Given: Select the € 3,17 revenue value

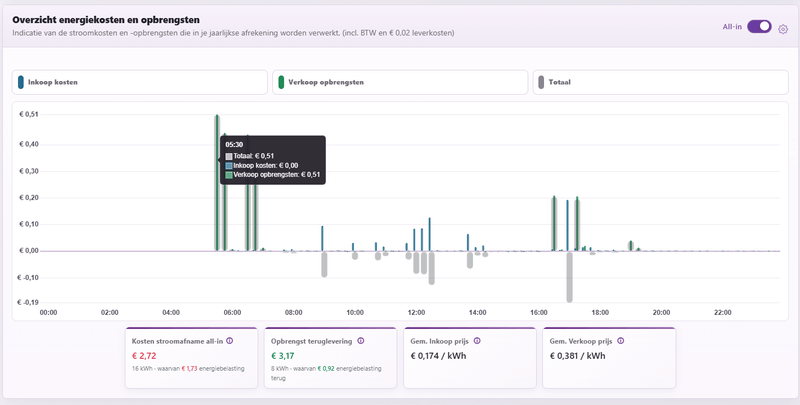Looking at the screenshot, I should click(283, 356).
